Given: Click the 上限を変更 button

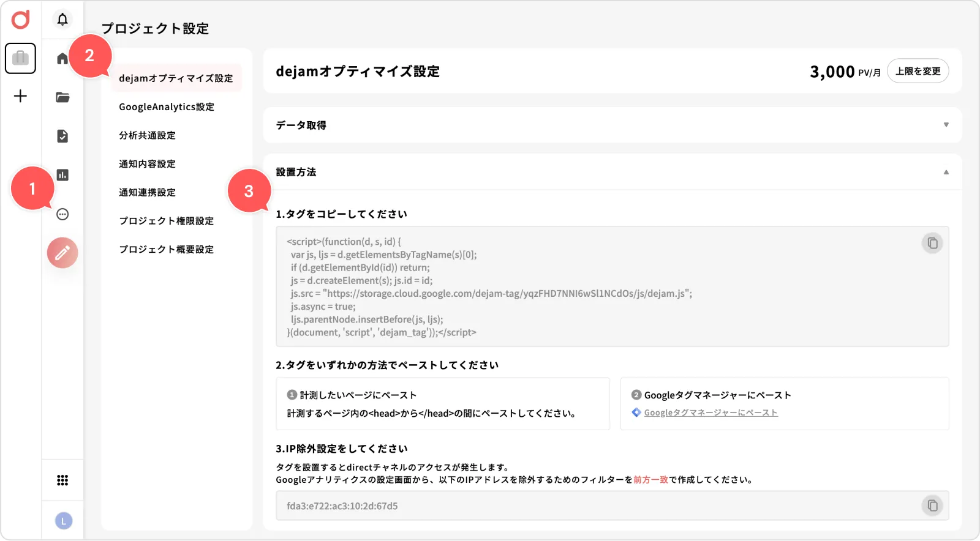Looking at the screenshot, I should point(918,71).
